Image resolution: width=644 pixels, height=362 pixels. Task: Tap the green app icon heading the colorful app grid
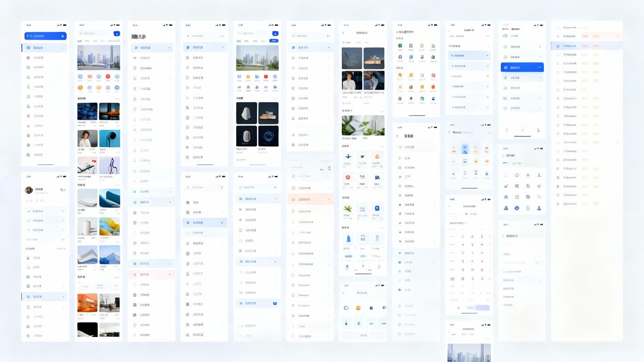point(400,46)
